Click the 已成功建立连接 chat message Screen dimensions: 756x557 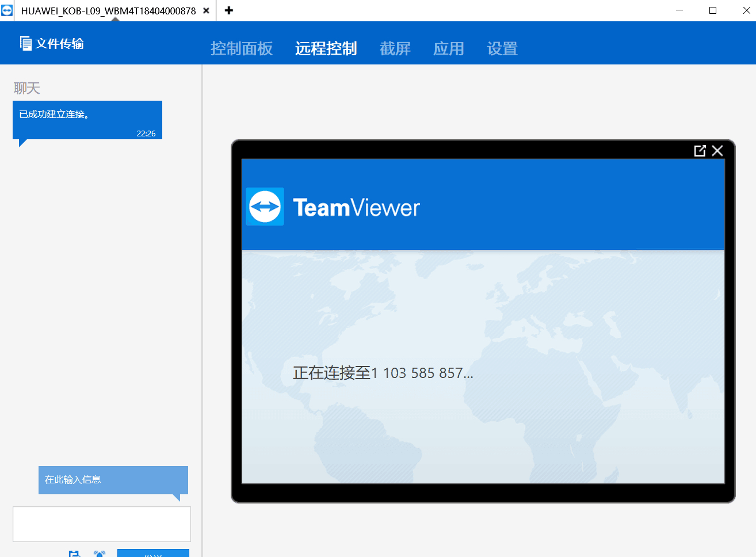(87, 120)
